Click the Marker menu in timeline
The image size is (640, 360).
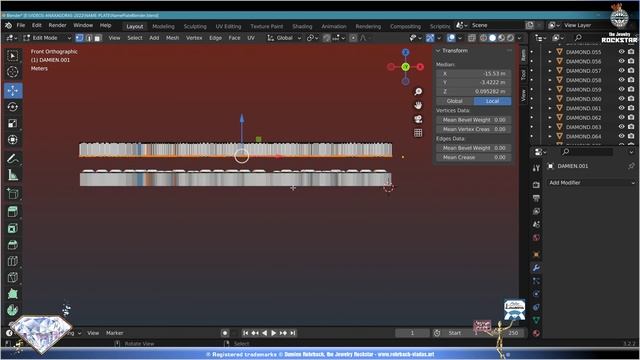pos(115,333)
